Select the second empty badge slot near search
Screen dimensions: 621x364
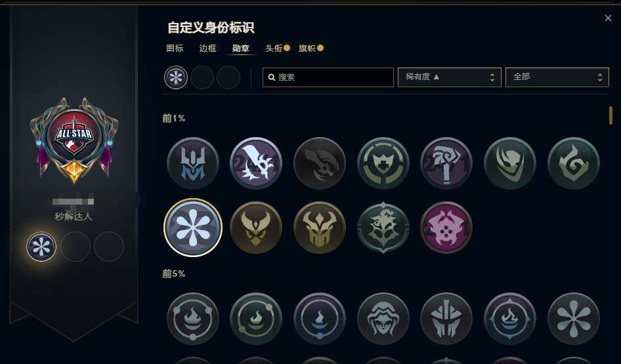[x=202, y=77]
